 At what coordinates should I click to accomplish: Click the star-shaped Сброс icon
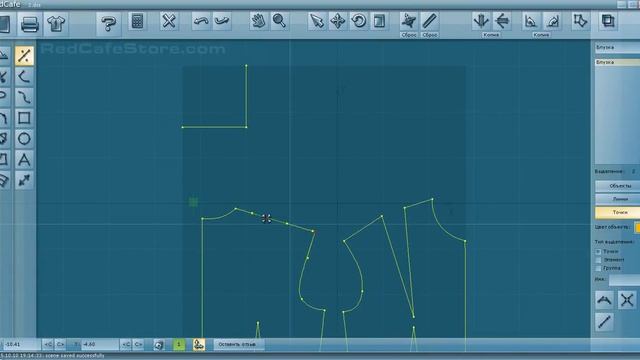[409, 21]
